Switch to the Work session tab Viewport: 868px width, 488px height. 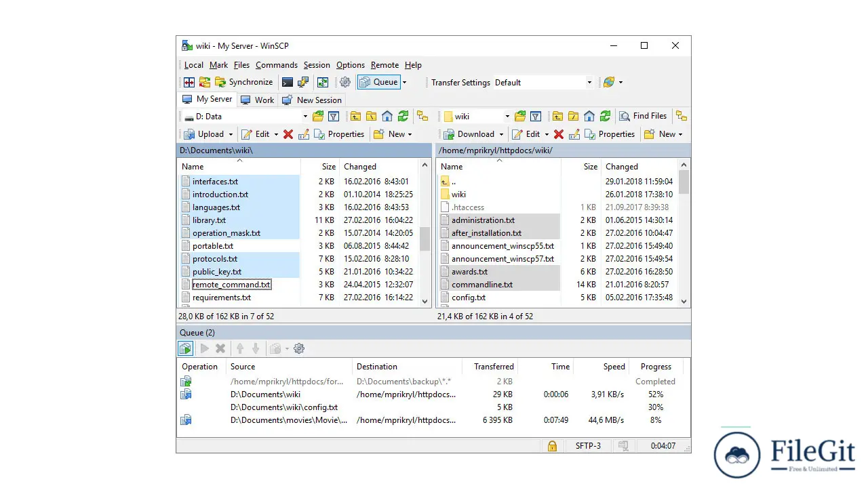(258, 100)
